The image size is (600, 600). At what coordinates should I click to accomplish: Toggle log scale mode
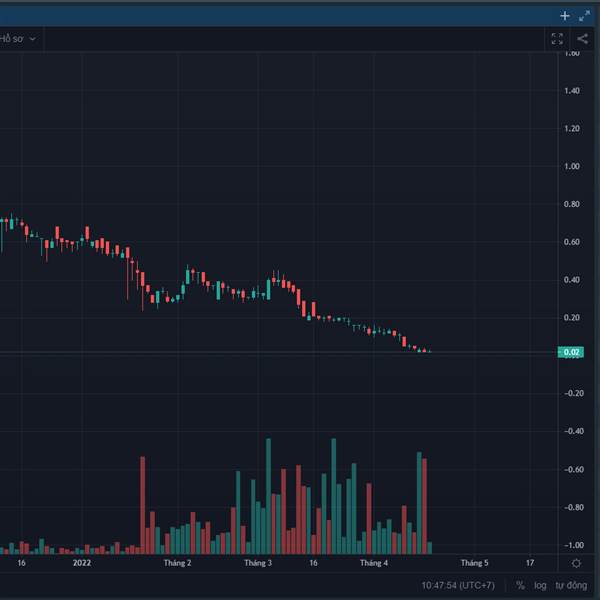tap(540, 585)
